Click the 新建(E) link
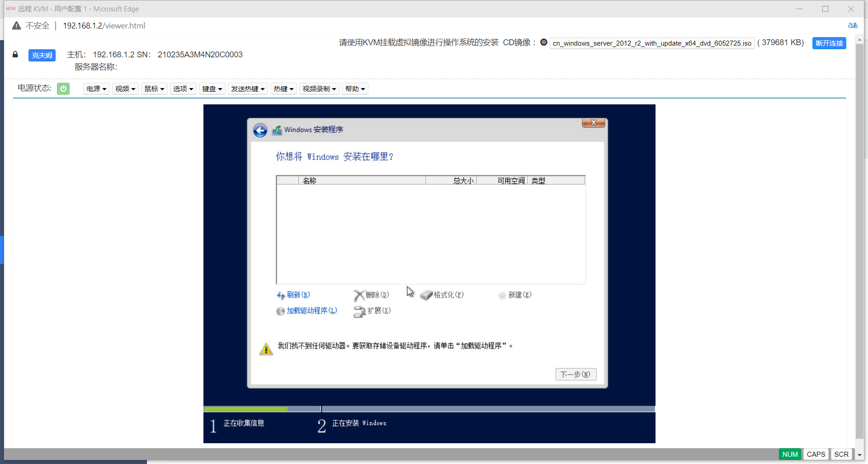This screenshot has height=464, width=868. click(x=520, y=295)
